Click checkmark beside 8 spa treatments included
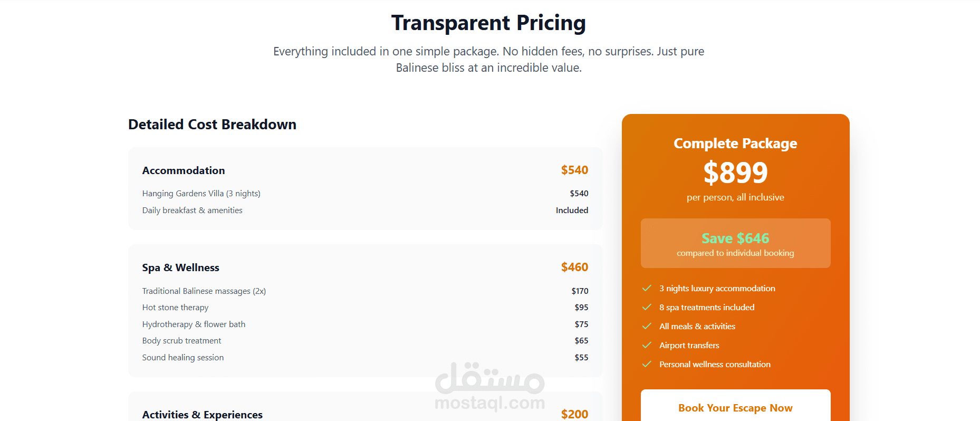The image size is (980, 421). 647,307
